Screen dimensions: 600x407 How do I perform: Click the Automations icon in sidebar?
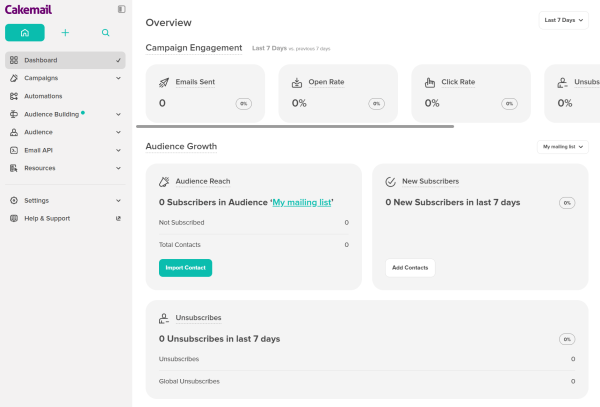pos(14,96)
